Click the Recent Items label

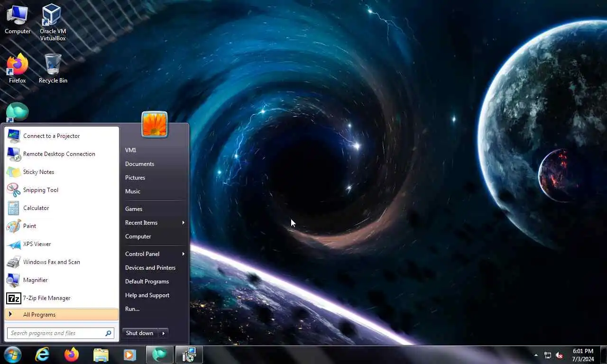click(141, 223)
